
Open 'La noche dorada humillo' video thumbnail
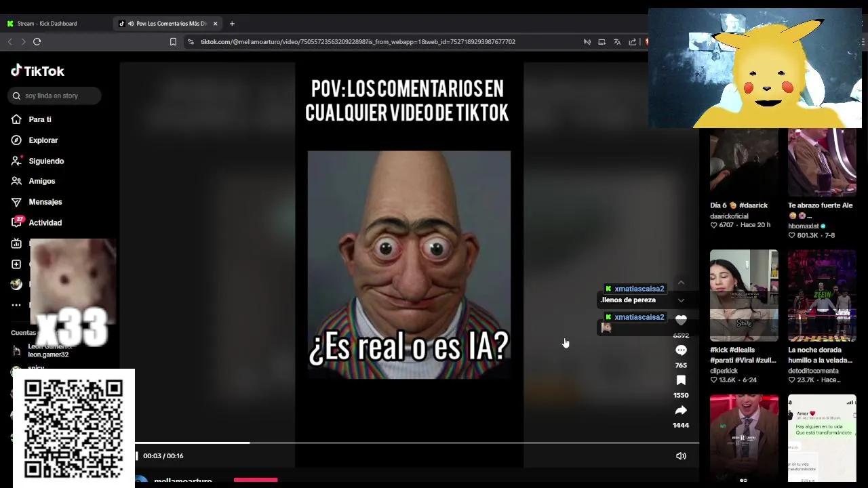[x=822, y=296]
